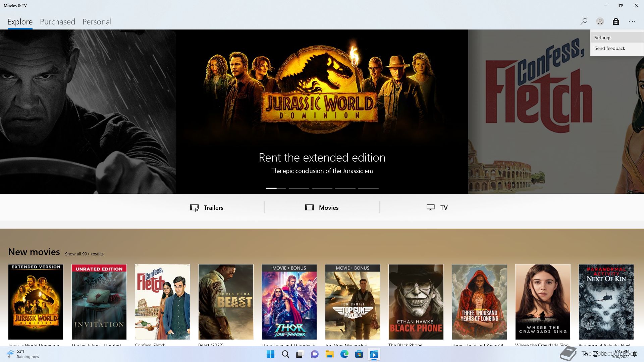This screenshot has width=644, height=362.
Task: Open The Invitation Unrated Edition poster
Action: coord(99,302)
